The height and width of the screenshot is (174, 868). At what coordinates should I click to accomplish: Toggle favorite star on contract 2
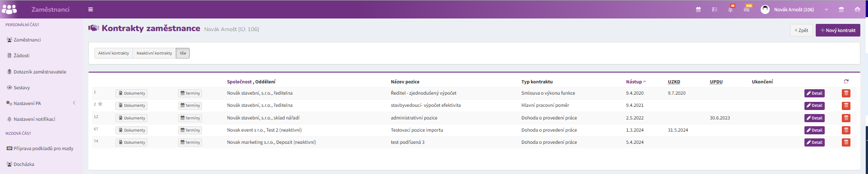point(100,104)
